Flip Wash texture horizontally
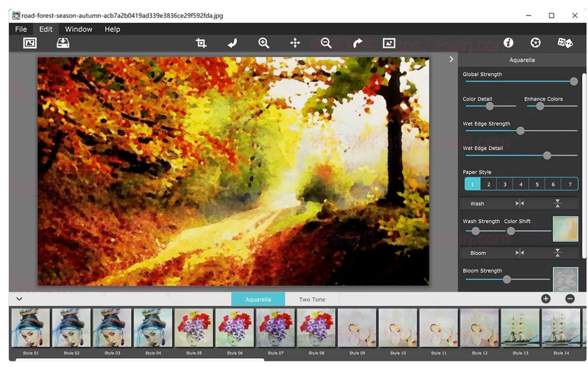 (x=520, y=203)
